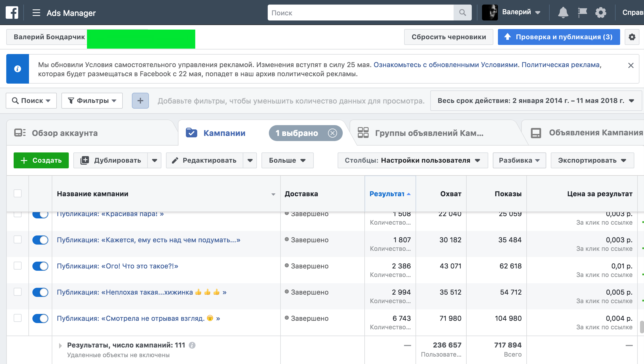Click the table vertical scrollbar handle
Image resolution: width=644 pixels, height=364 pixels.
(642, 327)
